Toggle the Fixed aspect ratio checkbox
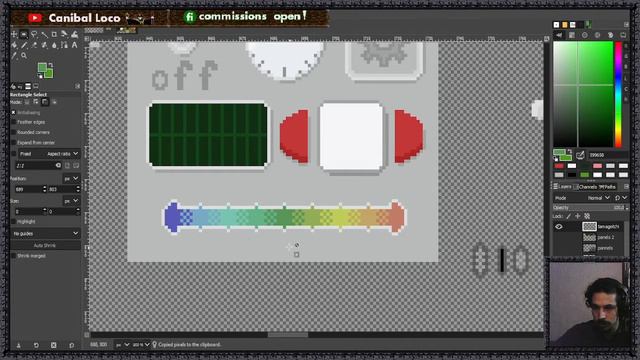Image resolution: width=640 pixels, height=360 pixels. 13,154
